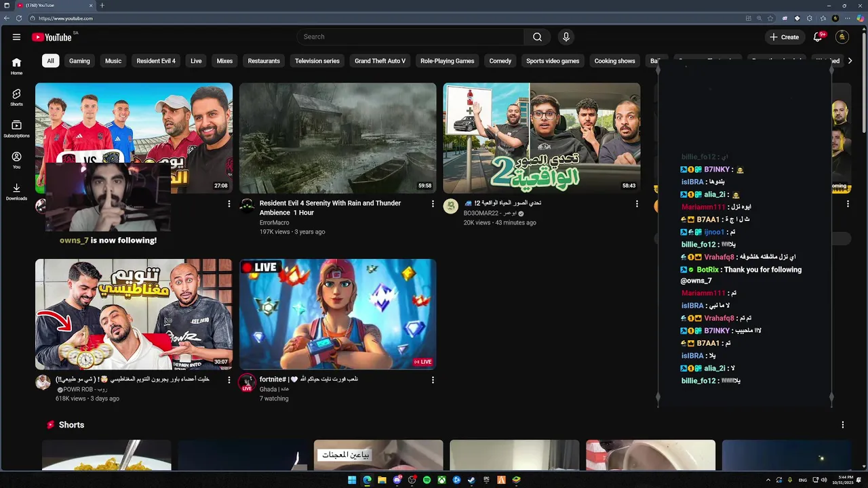Open the YouTube account avatar menu
The height and width of the screenshot is (488, 868).
(842, 37)
